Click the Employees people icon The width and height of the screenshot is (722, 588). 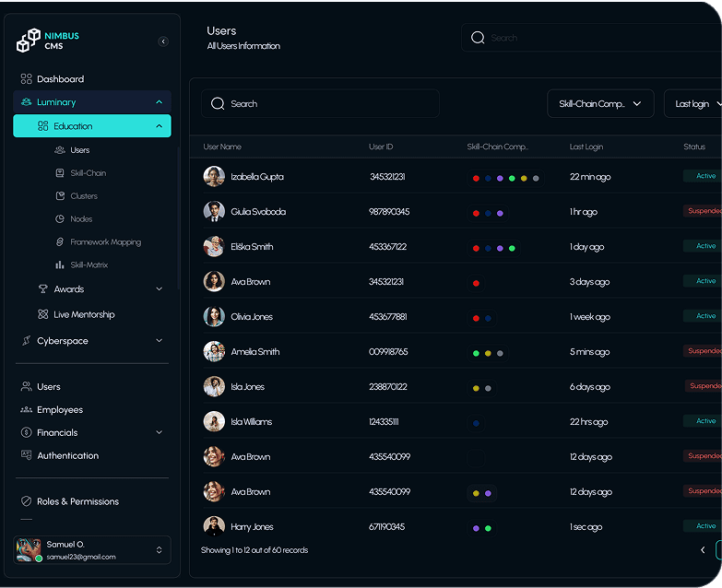pos(27,409)
